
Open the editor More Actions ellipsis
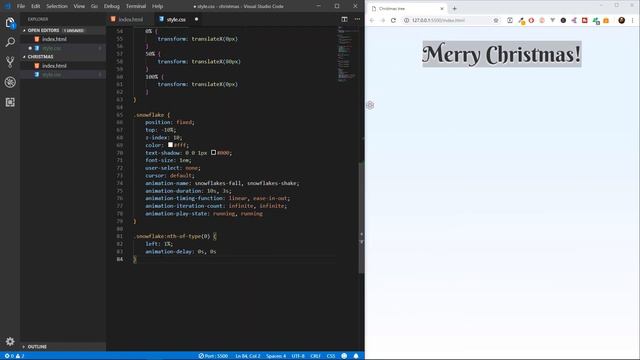(357, 19)
